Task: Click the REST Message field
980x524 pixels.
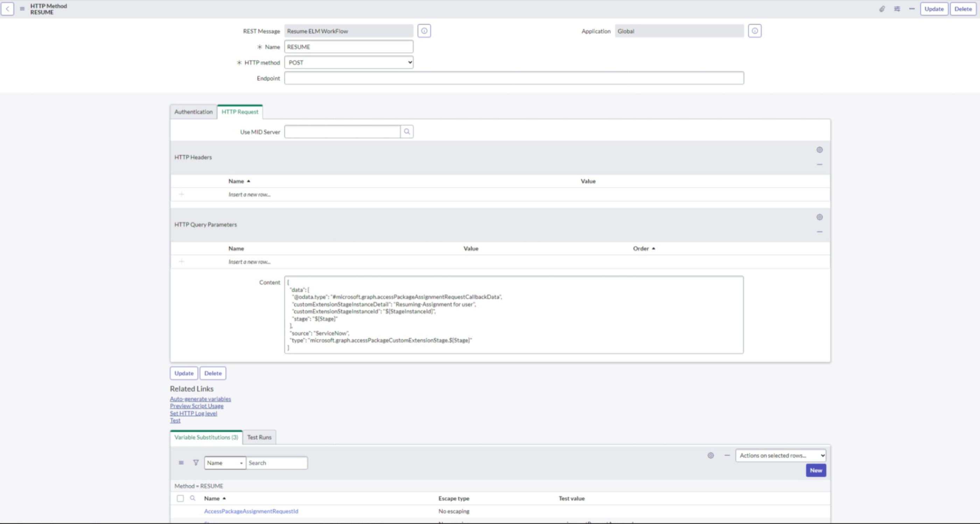Action: point(349,31)
